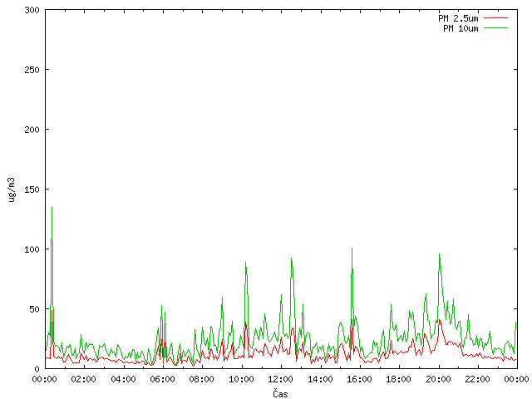Click the y-axis value 150
Screen dimensions: 532x399
32,190
